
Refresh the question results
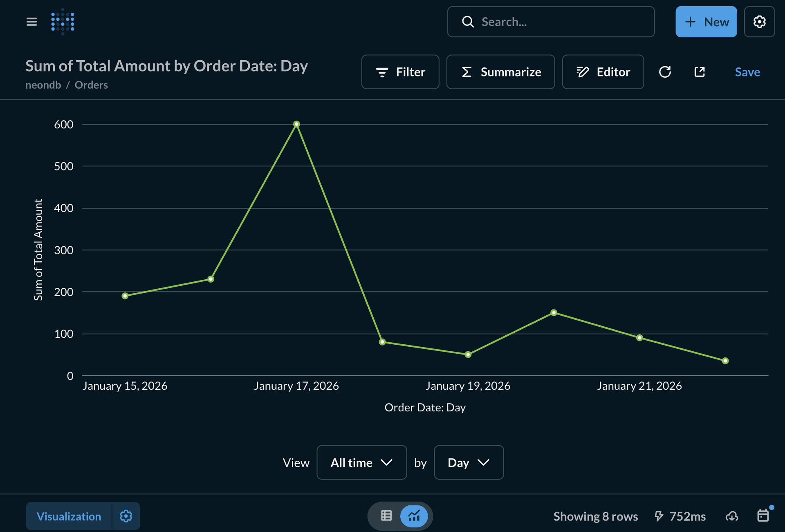click(665, 72)
